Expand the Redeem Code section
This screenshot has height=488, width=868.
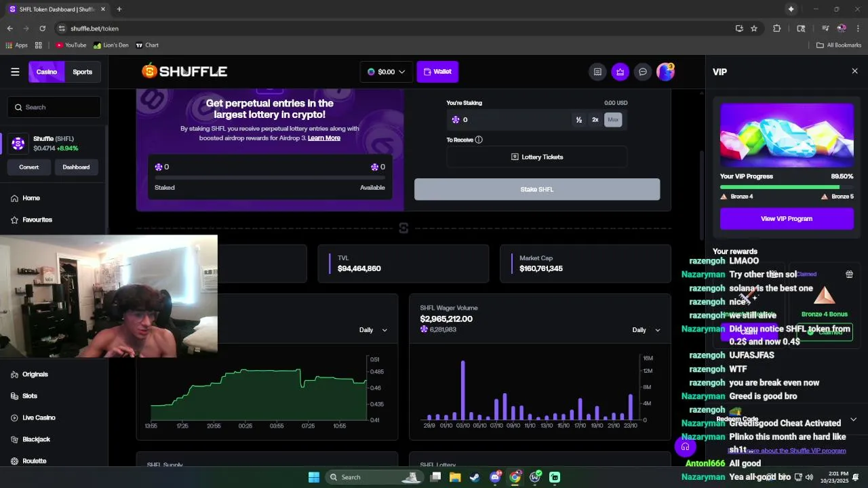pyautogui.click(x=787, y=420)
